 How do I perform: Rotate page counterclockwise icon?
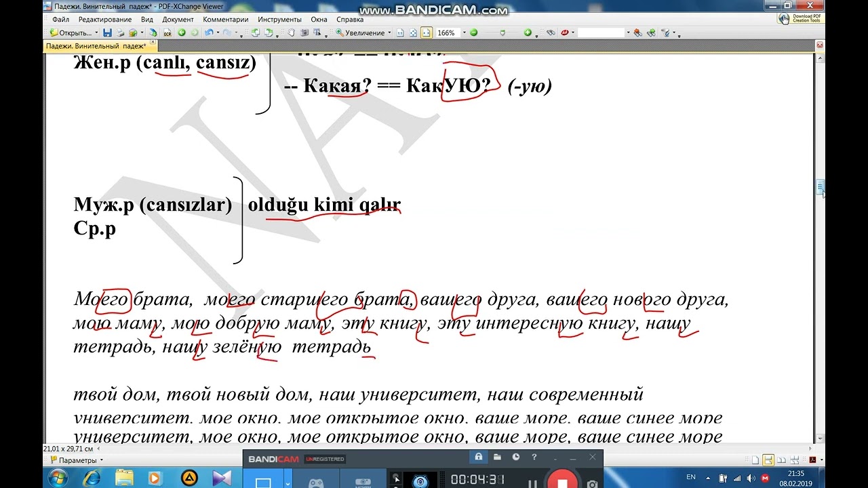point(255,33)
